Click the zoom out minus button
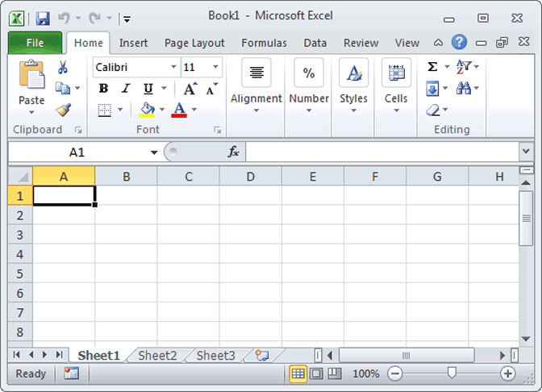The image size is (542, 392). point(394,373)
